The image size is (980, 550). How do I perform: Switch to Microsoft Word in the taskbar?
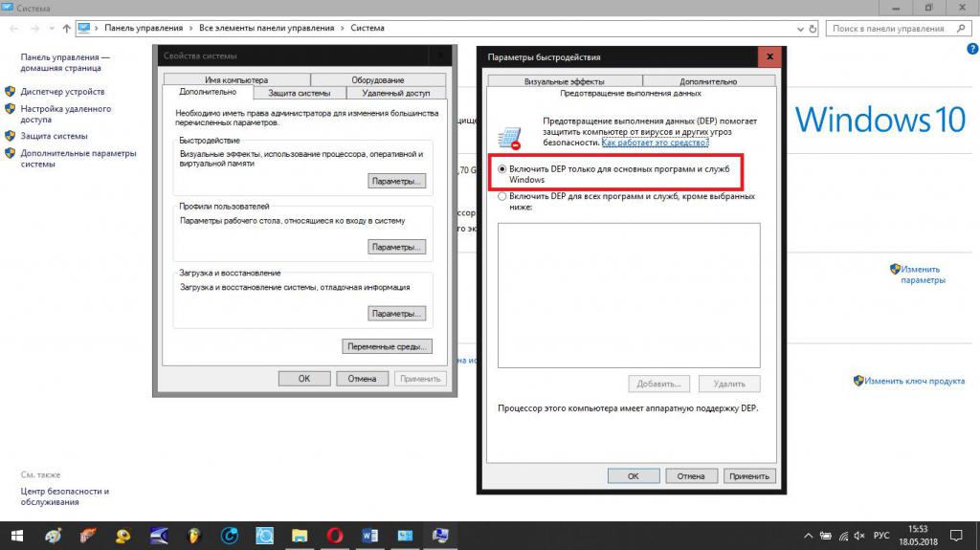[x=369, y=536]
